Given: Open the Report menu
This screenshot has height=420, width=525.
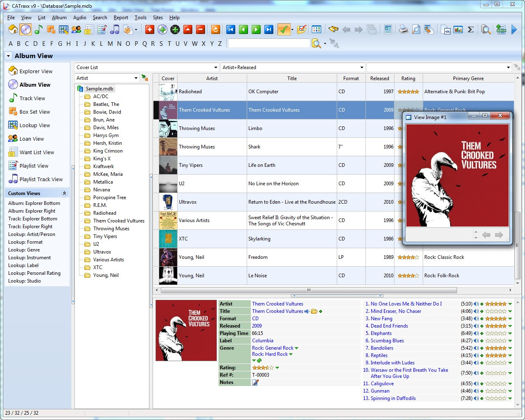Looking at the screenshot, I should coord(121,18).
